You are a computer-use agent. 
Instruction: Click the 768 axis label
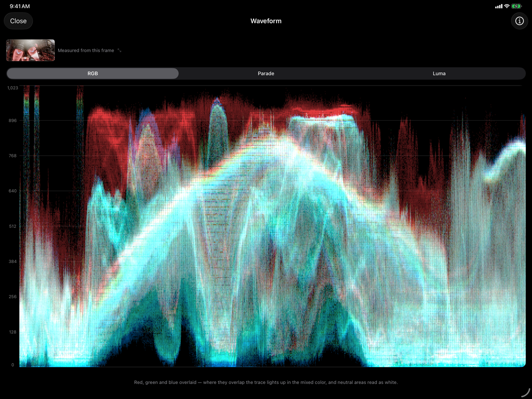tap(12, 156)
